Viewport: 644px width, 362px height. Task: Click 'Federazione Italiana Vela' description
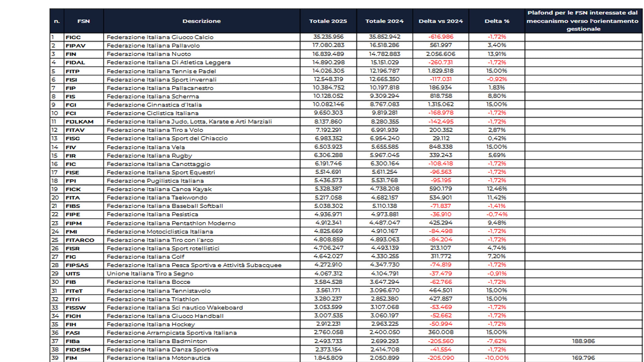[146, 147]
